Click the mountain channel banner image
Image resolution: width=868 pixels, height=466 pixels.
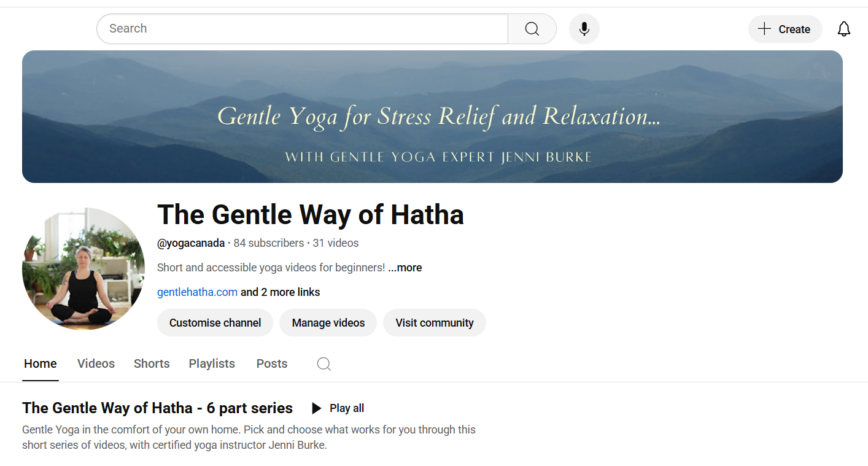point(432,117)
